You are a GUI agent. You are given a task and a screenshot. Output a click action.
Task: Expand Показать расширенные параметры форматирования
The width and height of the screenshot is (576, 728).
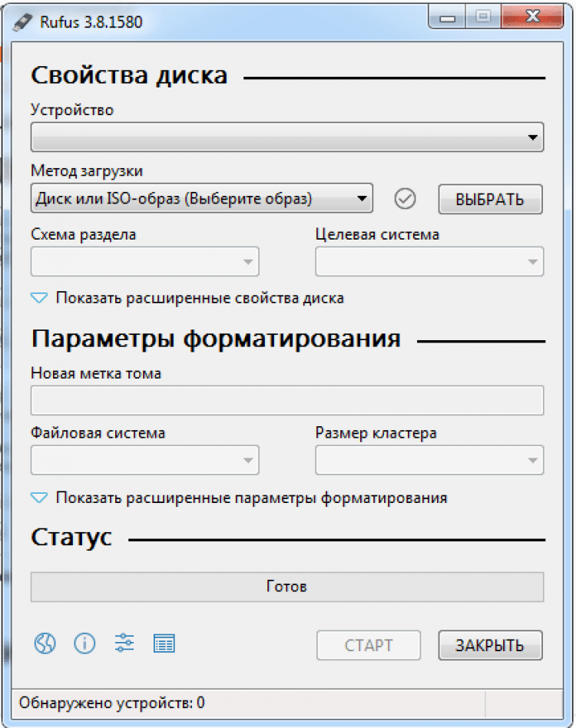coord(239,498)
